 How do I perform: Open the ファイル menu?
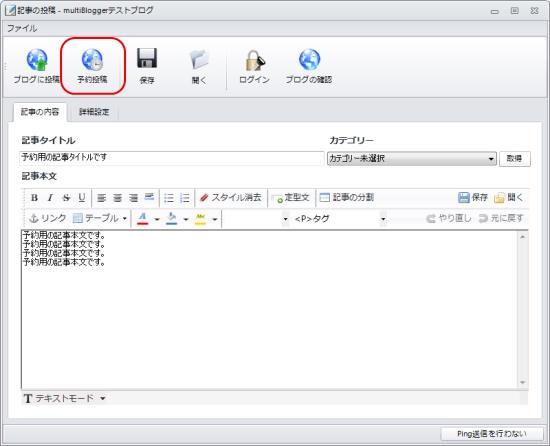pyautogui.click(x=22, y=28)
